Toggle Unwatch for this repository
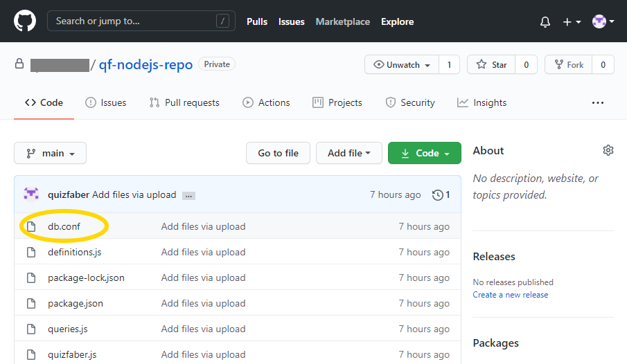This screenshot has height=364, width=627. pos(402,64)
